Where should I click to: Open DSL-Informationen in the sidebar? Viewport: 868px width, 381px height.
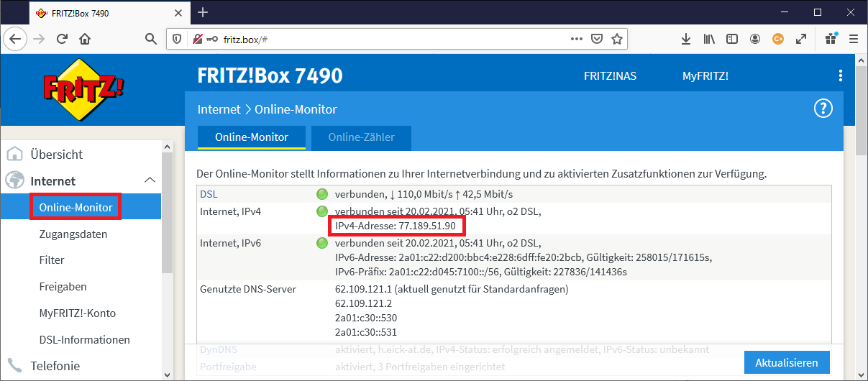[x=85, y=339]
